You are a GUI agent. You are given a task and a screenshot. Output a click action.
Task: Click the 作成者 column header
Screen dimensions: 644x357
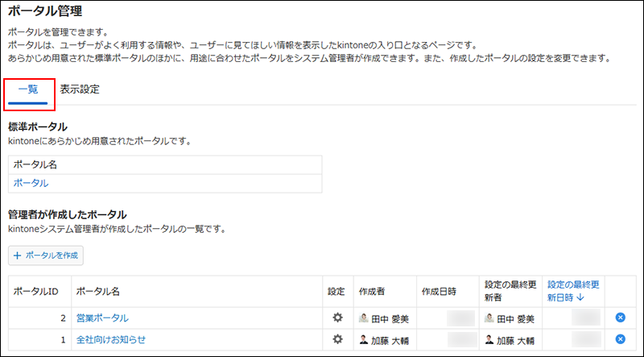(373, 291)
